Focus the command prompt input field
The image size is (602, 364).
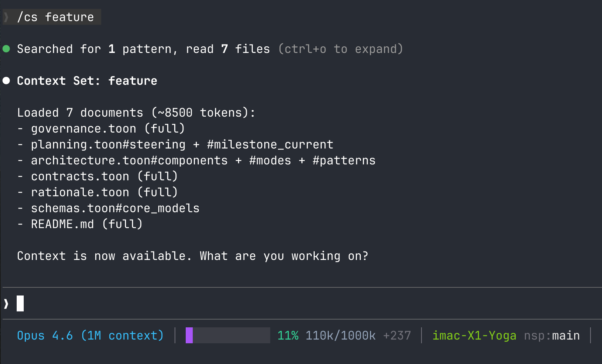click(x=297, y=304)
